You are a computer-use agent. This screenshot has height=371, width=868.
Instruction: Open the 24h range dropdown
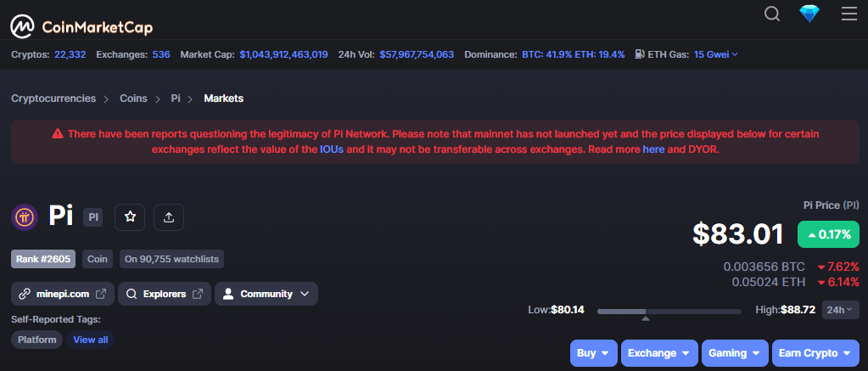point(840,310)
